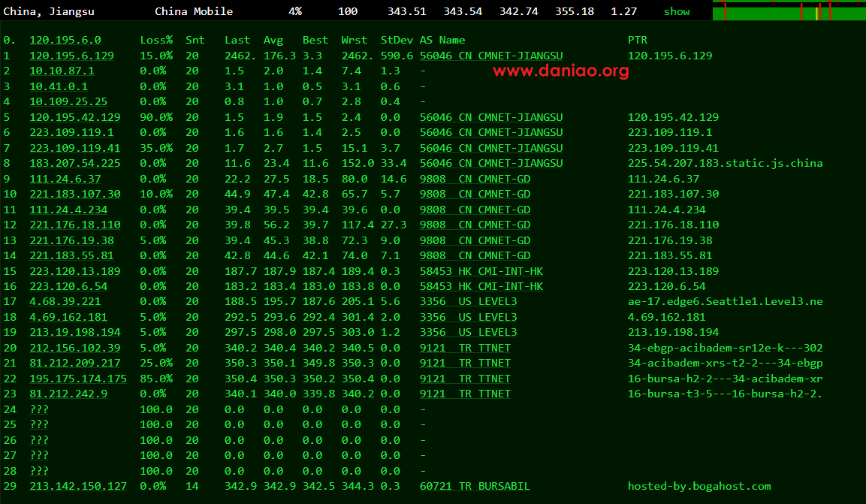Open the 223.120.13.189 hop link
Screen dimensions: 866x504
[x=74, y=271]
